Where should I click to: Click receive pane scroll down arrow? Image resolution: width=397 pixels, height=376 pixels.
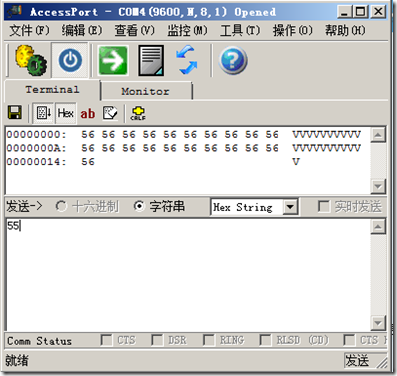[378, 186]
